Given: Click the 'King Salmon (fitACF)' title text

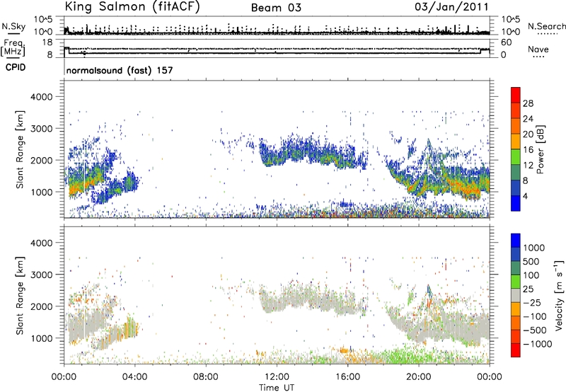Looking at the screenshot, I should 132,6.
